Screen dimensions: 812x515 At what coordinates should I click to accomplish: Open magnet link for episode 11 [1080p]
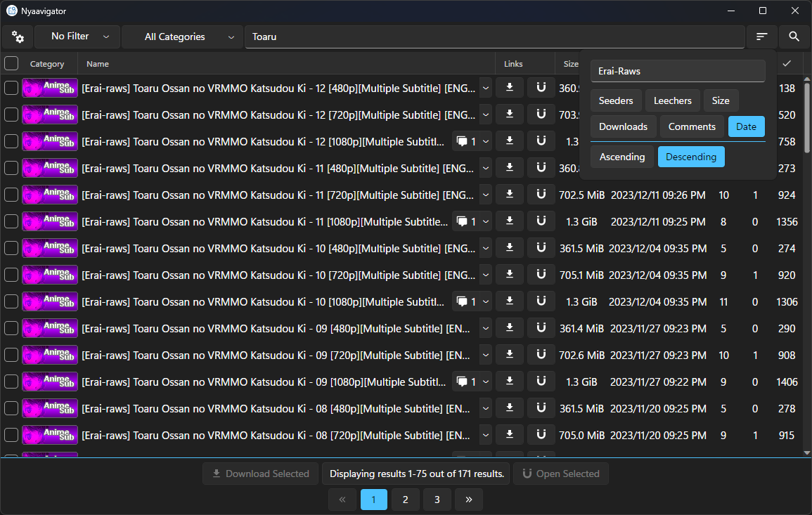pos(541,221)
